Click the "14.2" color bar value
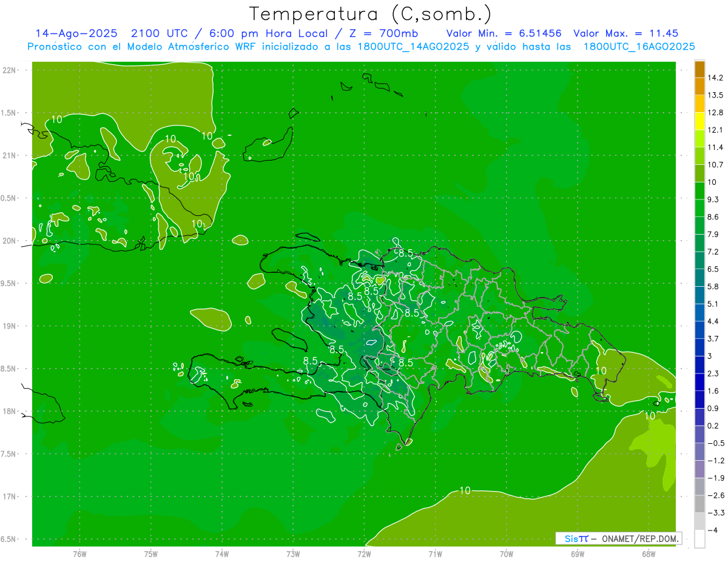Viewport: 728px width, 562px height. 715,78
